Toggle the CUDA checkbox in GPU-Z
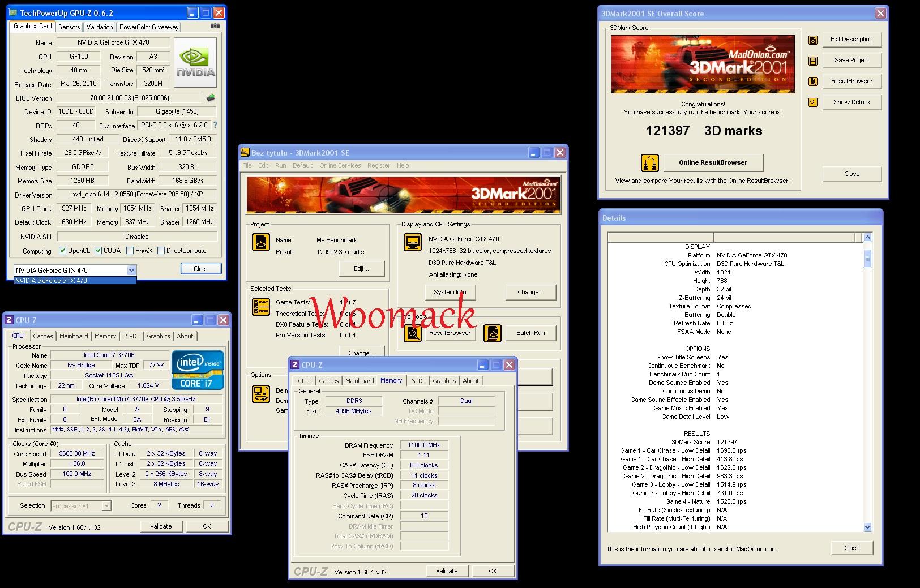920x588 pixels. (99, 251)
